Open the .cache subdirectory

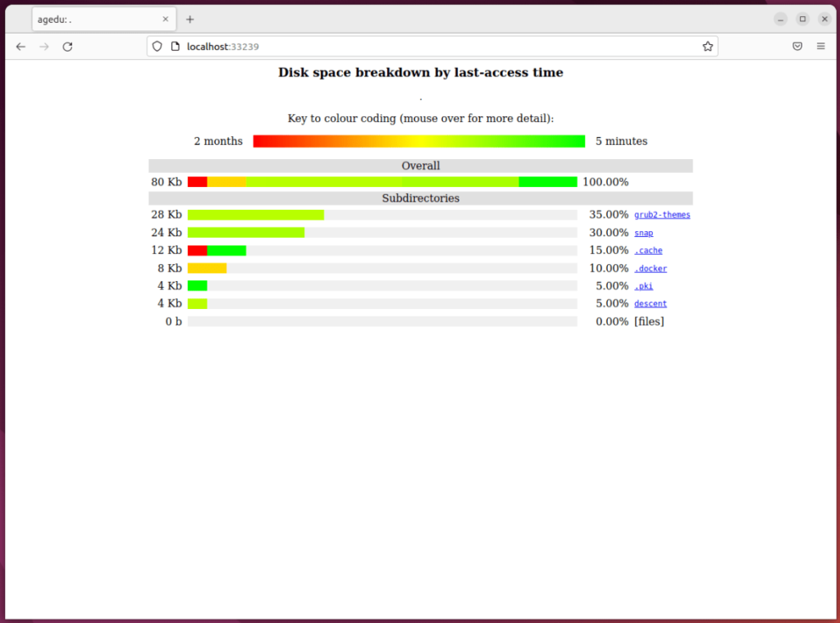648,251
